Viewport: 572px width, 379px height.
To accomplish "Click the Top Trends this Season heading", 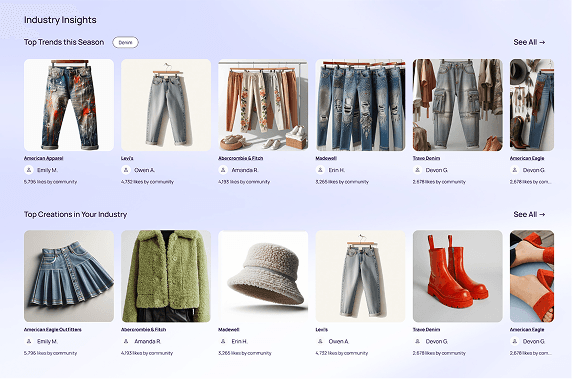I will 64,42.
